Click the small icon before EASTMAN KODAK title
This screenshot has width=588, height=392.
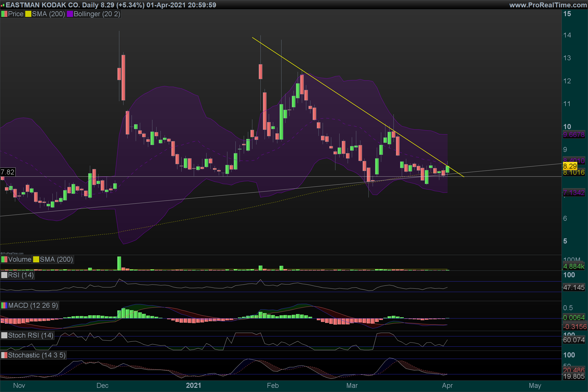[x=2, y=5]
